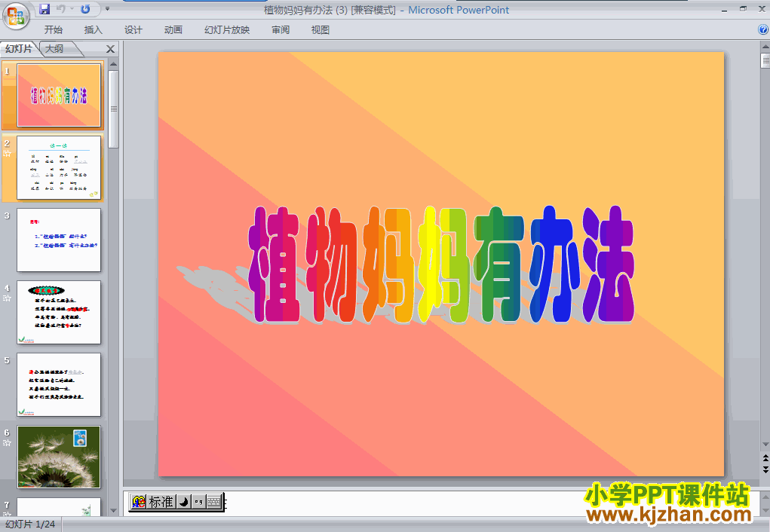This screenshot has height=532, width=770.
Task: Select slide 2 thumbnail with 读一读 heading
Action: click(x=59, y=168)
